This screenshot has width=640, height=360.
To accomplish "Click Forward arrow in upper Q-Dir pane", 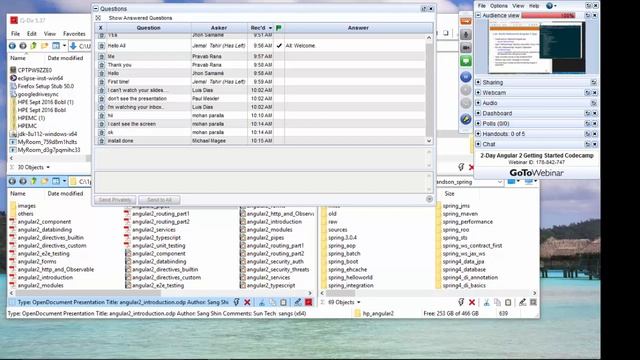I will (23, 46).
